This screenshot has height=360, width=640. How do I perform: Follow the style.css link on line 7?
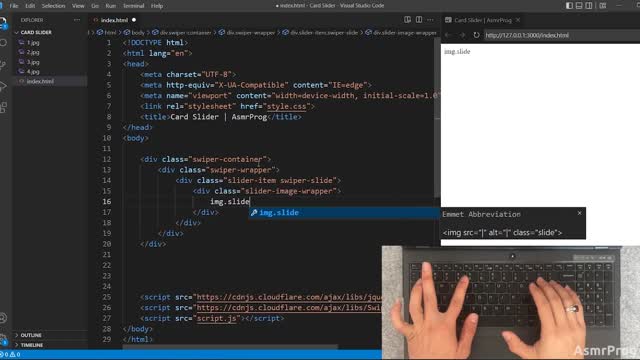[x=286, y=107]
